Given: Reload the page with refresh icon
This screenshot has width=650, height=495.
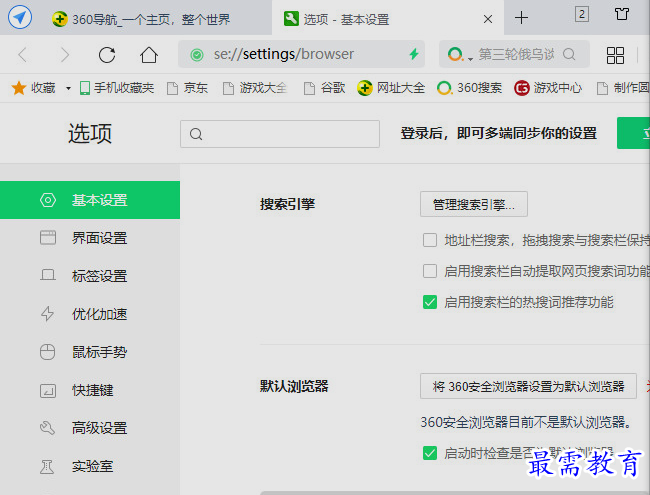Looking at the screenshot, I should 107,55.
